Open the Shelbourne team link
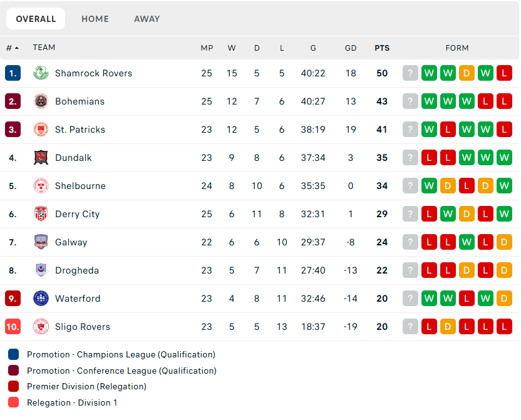The width and height of the screenshot is (521, 420). [80, 186]
